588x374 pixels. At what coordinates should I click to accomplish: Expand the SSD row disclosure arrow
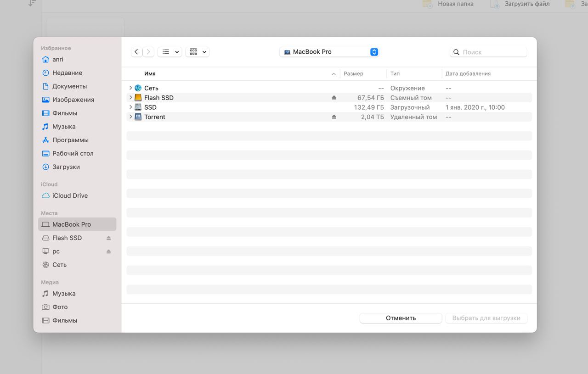tap(130, 107)
